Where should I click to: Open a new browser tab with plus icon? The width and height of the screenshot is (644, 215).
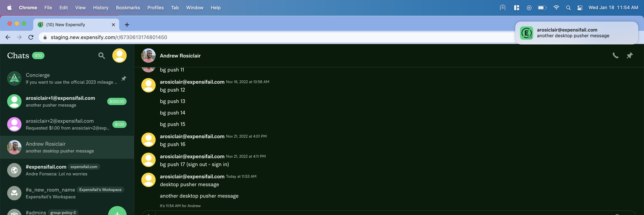[x=127, y=25]
